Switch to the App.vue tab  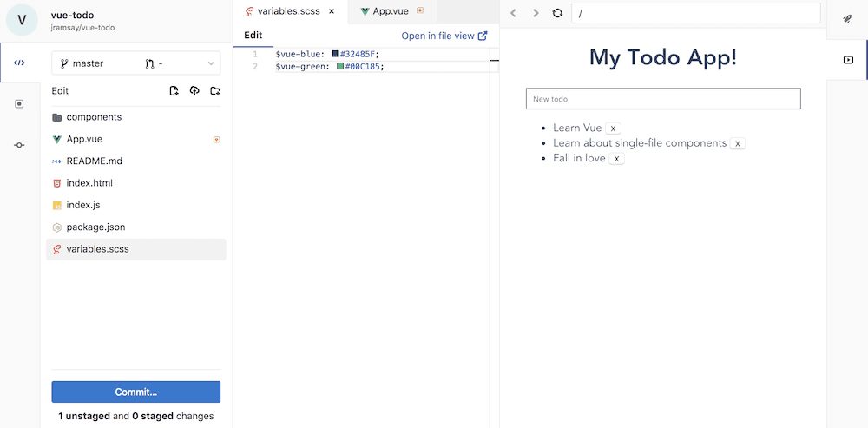[391, 11]
